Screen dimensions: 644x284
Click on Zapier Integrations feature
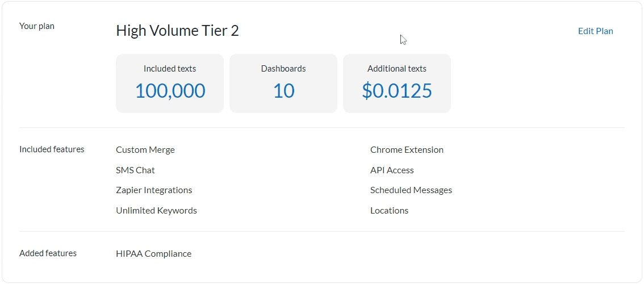(154, 190)
